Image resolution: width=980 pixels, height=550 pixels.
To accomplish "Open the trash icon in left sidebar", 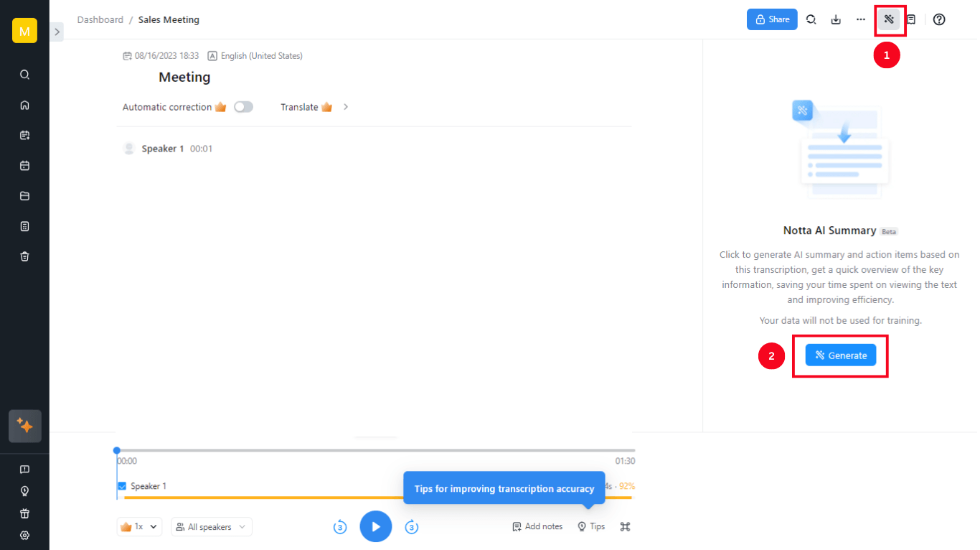I will click(24, 256).
